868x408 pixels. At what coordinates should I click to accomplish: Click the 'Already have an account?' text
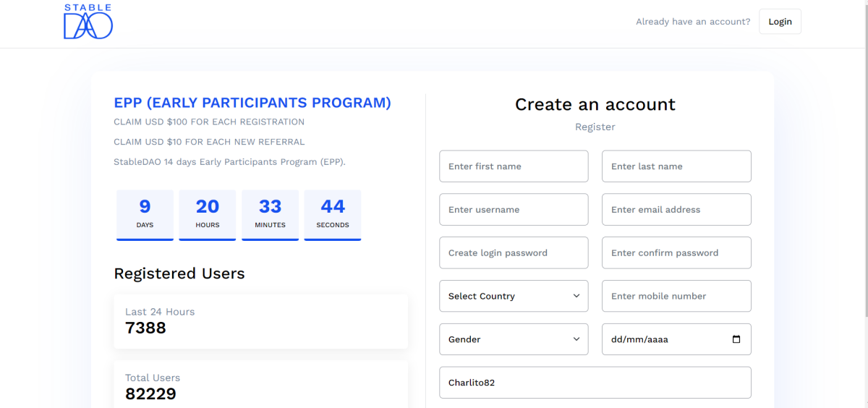693,22
